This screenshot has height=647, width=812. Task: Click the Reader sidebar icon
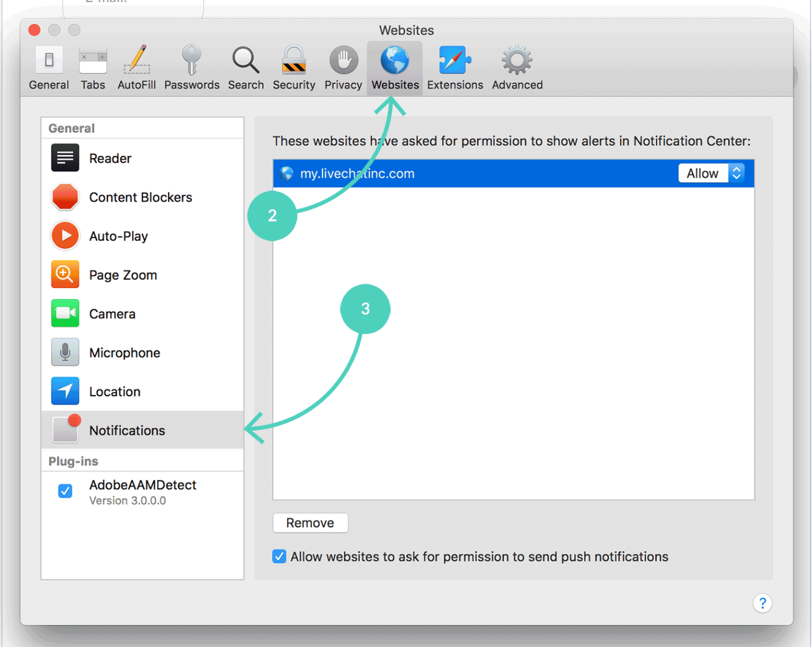65,158
